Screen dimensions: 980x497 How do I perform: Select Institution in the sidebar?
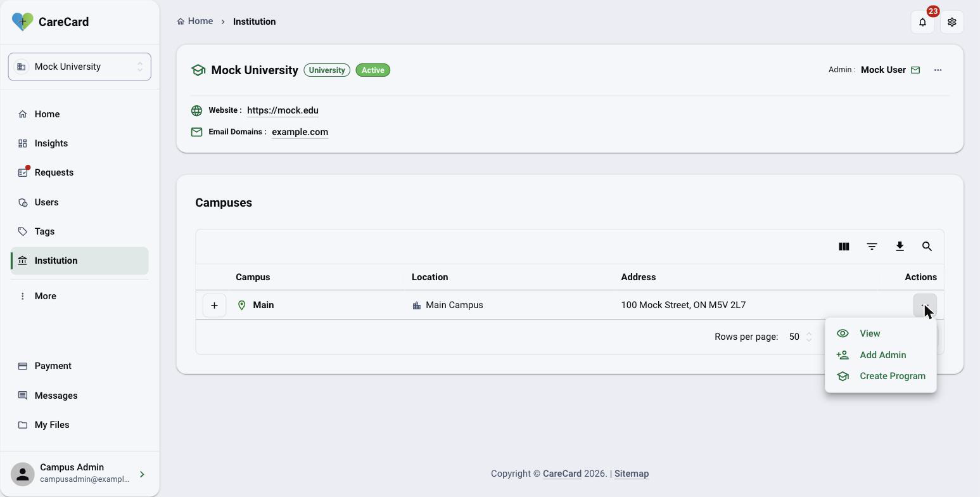click(x=80, y=261)
